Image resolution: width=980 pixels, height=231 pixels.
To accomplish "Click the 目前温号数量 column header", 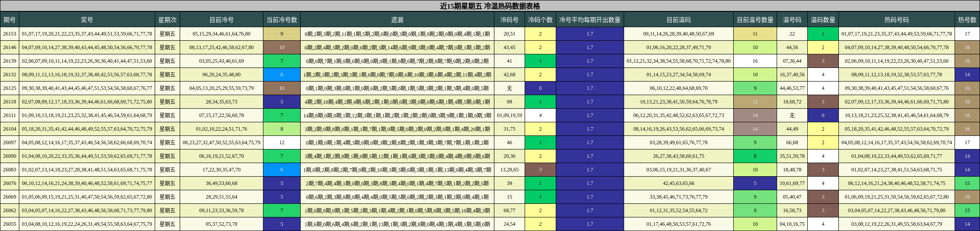I will click(x=755, y=20).
